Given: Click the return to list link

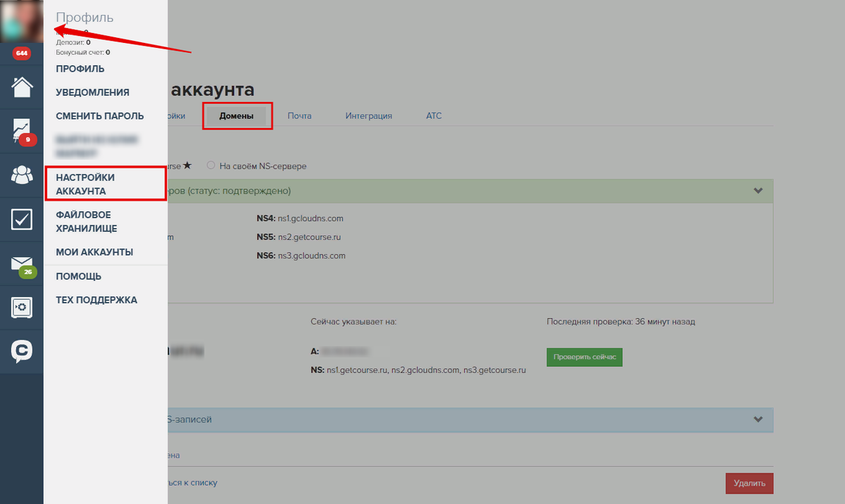Looking at the screenshot, I should point(193,483).
